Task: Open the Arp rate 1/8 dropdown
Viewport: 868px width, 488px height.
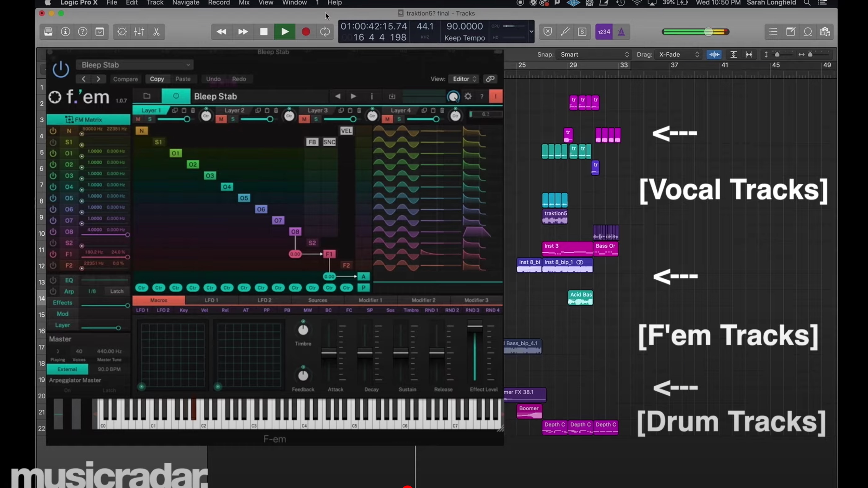Action: [x=92, y=291]
